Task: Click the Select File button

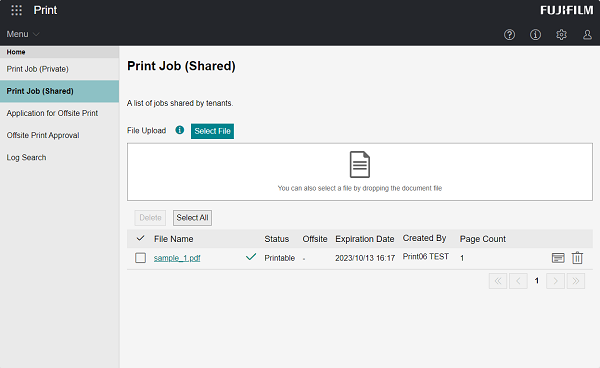Action: click(x=212, y=131)
